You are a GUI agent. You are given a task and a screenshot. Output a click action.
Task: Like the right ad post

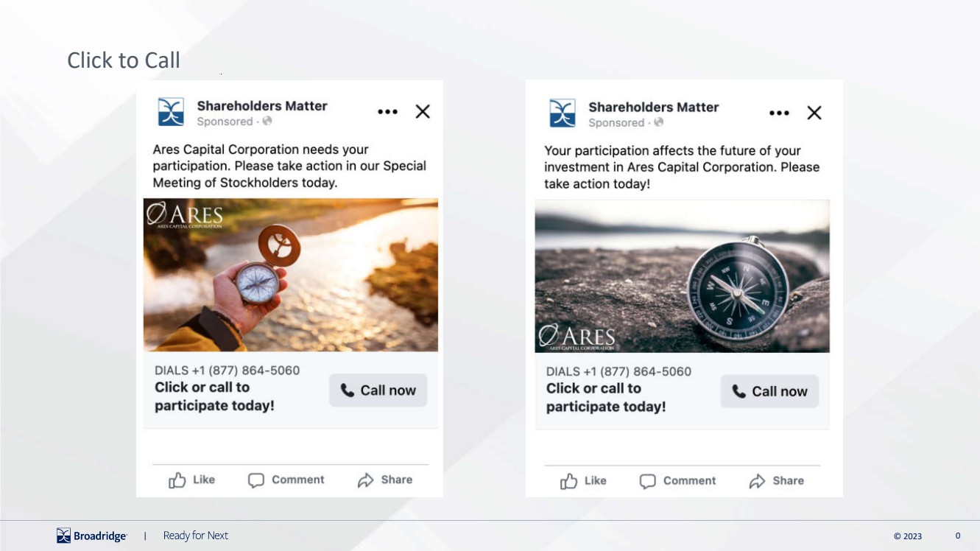583,482
